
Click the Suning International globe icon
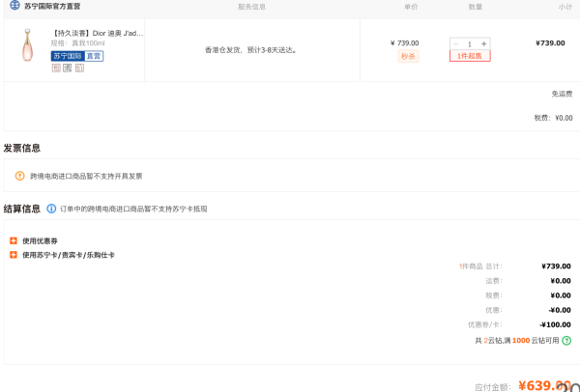14,5
